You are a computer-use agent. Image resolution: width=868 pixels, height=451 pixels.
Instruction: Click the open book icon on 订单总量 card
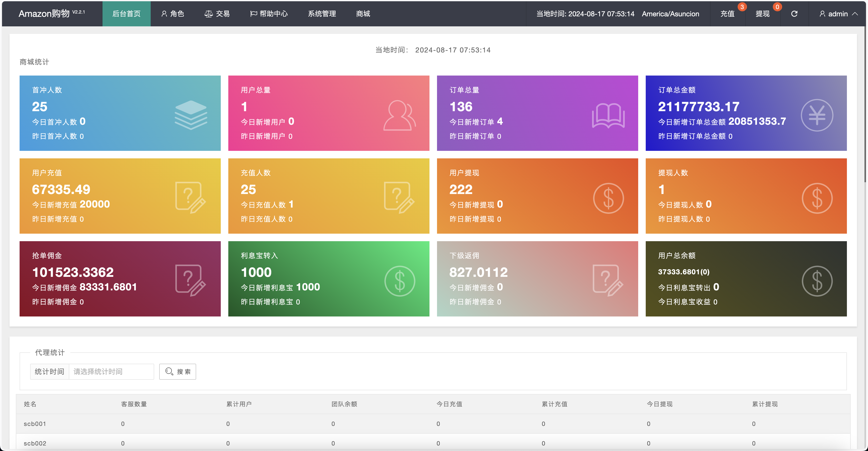pyautogui.click(x=608, y=115)
